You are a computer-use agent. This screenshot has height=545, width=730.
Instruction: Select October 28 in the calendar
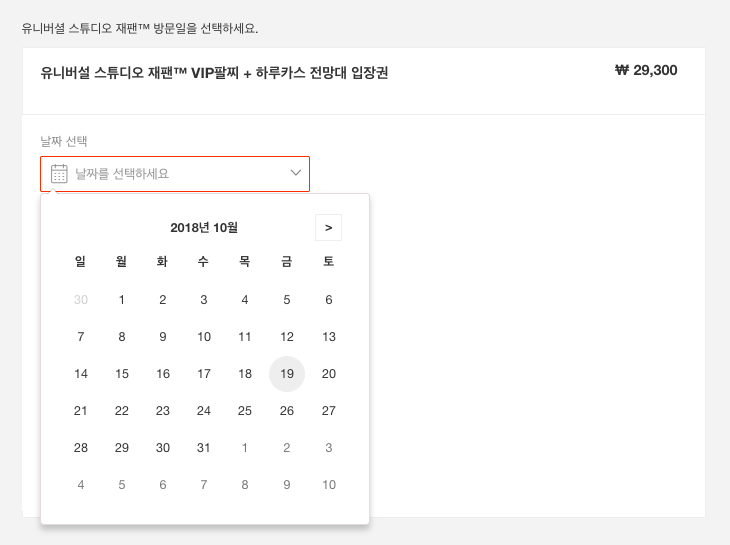pyautogui.click(x=81, y=448)
